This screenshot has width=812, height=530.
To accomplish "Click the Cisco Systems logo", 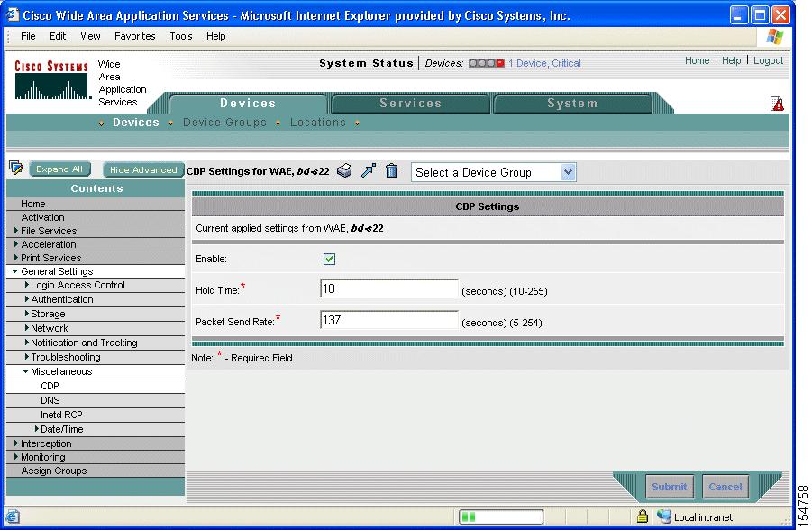I will [51, 80].
